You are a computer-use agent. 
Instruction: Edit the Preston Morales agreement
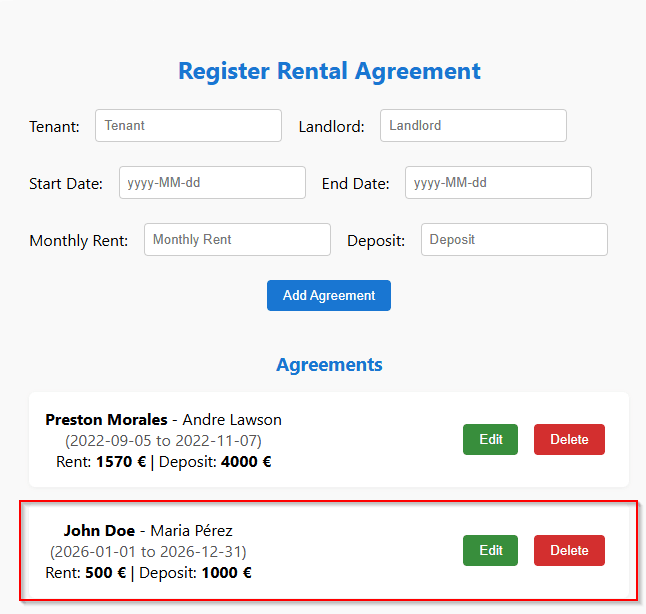[x=490, y=439]
